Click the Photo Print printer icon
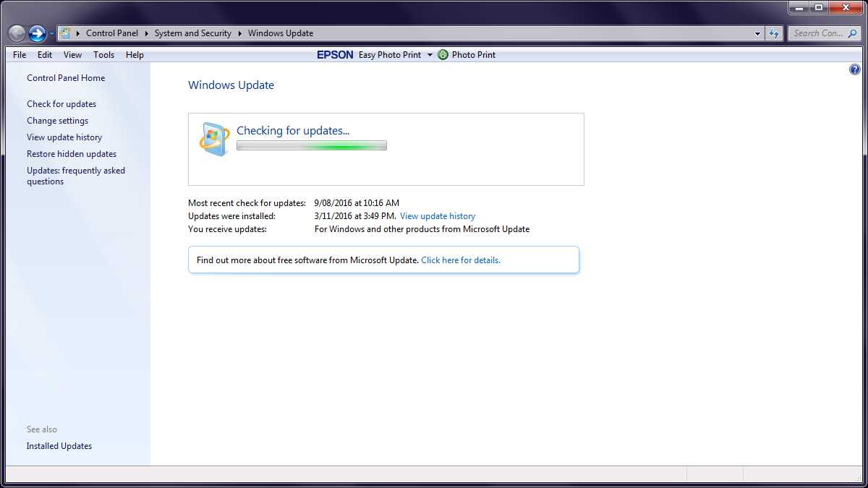The width and height of the screenshot is (868, 488). [x=443, y=55]
